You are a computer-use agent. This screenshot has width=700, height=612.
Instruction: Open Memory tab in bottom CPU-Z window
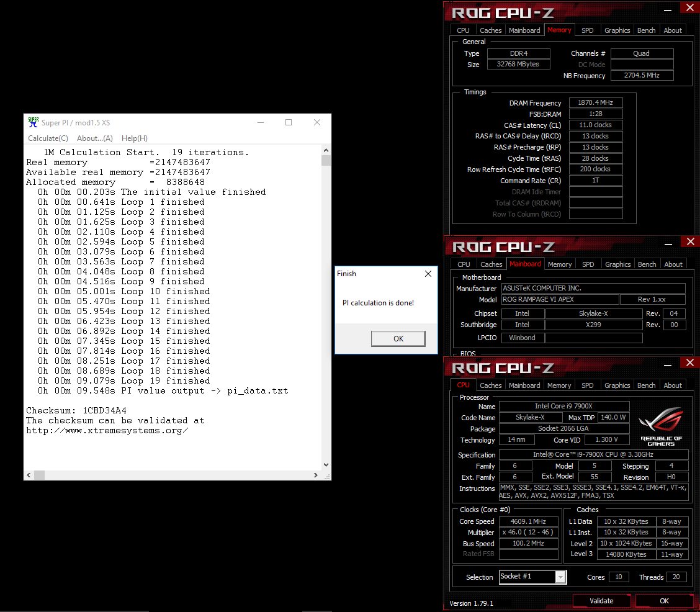[x=559, y=385]
